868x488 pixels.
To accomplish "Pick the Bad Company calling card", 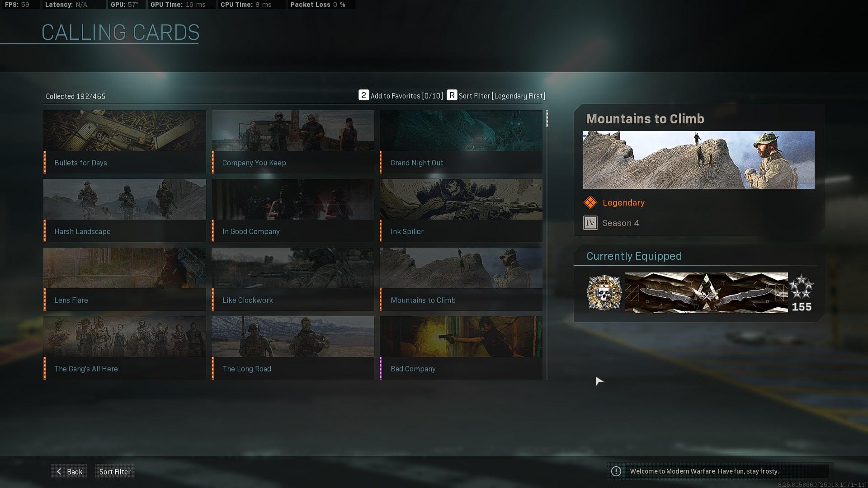I will 461,348.
